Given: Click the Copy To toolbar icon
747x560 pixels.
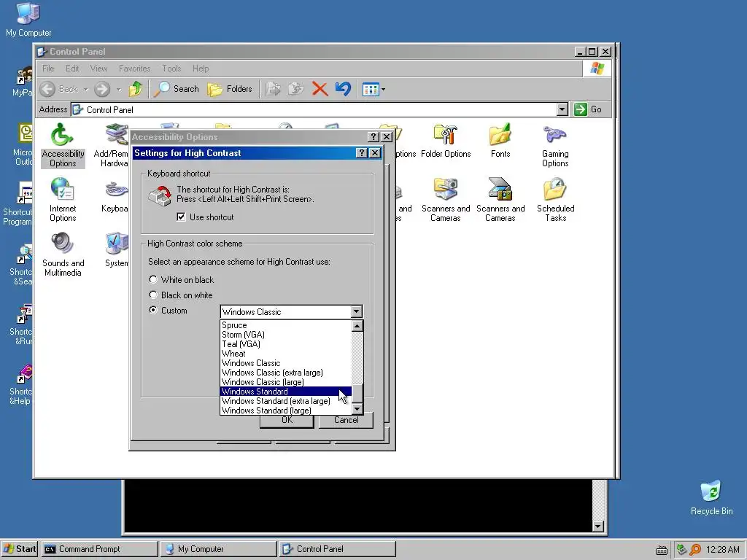Looking at the screenshot, I should click(x=296, y=89).
